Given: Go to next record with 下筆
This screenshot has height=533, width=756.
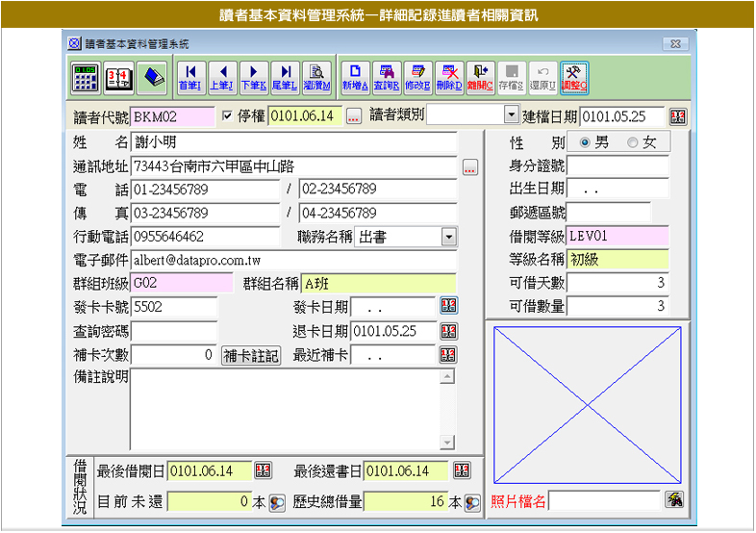Looking at the screenshot, I should point(253,77).
